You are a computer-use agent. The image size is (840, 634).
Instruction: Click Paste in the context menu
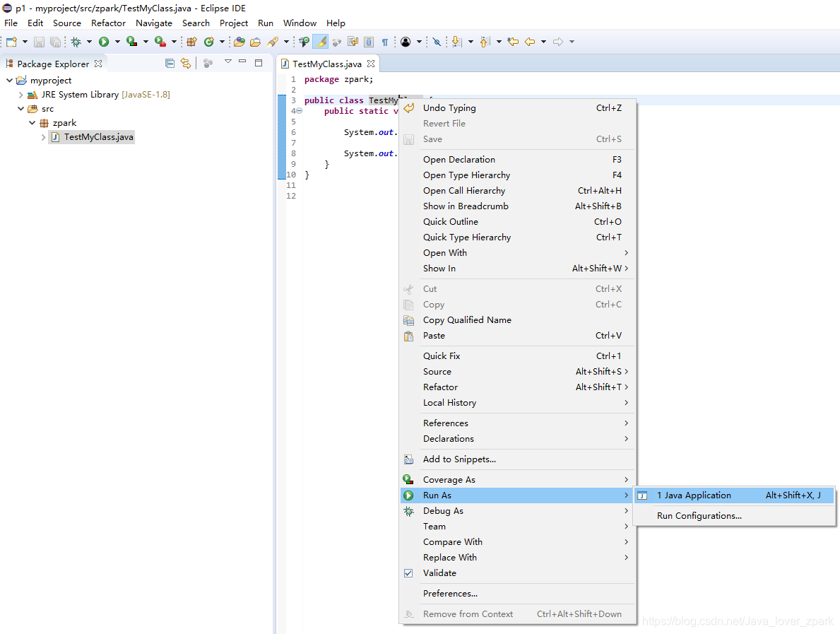point(518,336)
